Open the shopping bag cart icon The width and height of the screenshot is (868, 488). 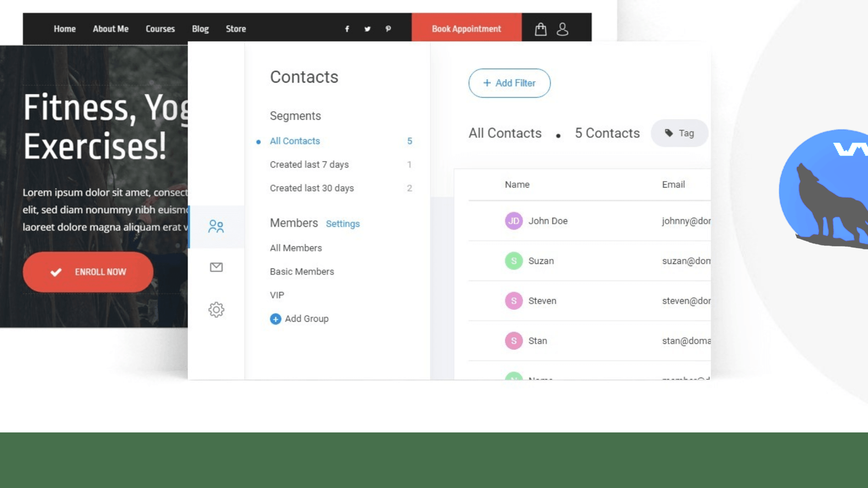coord(541,29)
